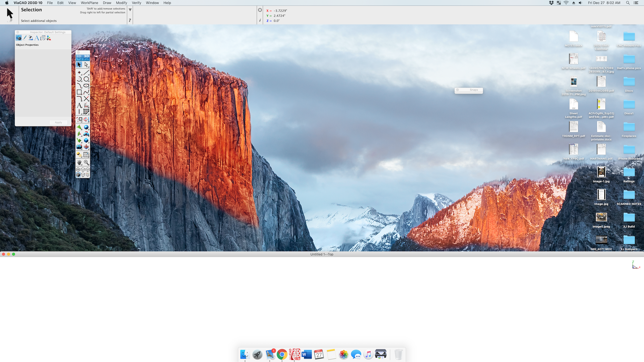Image resolution: width=644 pixels, height=362 pixels.
Task: Click the sphere 3D primitive tool
Action: coord(86,127)
